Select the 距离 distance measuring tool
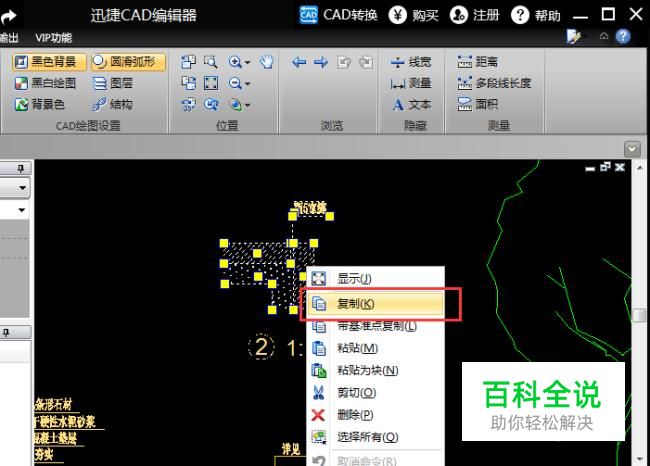Screen dimensions: 650x466 [478, 62]
